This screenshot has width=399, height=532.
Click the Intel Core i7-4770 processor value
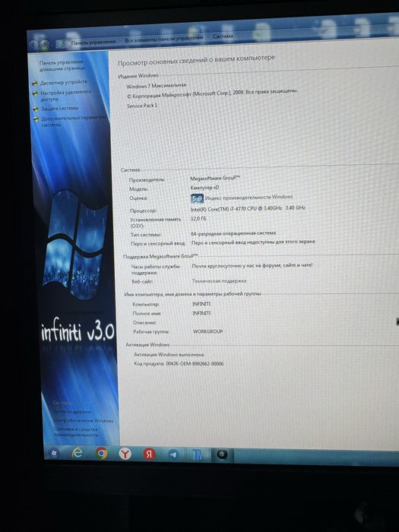pyautogui.click(x=248, y=208)
